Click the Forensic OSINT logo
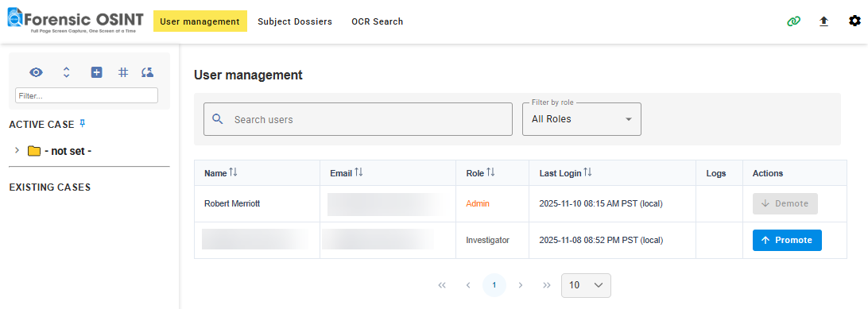 [75, 21]
